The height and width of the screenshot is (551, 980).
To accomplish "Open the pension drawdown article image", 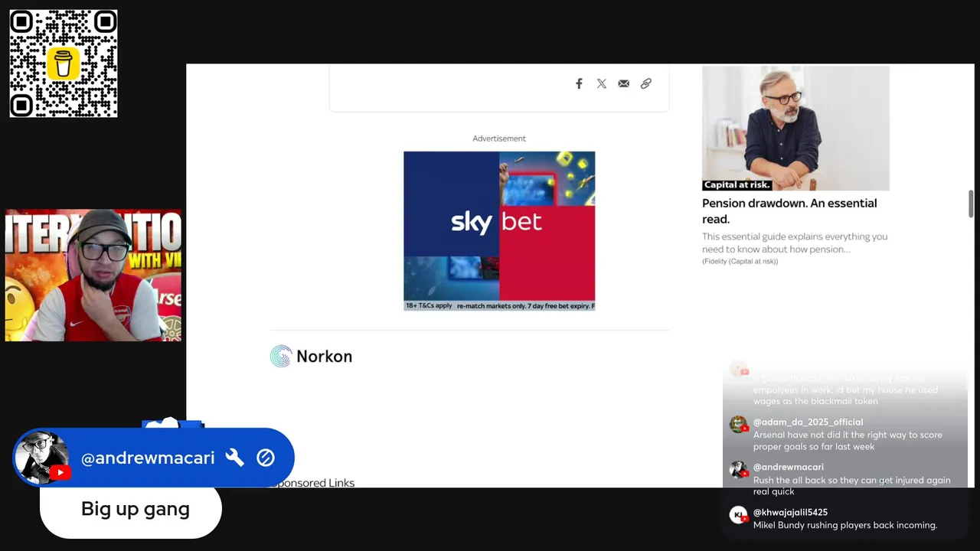I will pyautogui.click(x=795, y=128).
